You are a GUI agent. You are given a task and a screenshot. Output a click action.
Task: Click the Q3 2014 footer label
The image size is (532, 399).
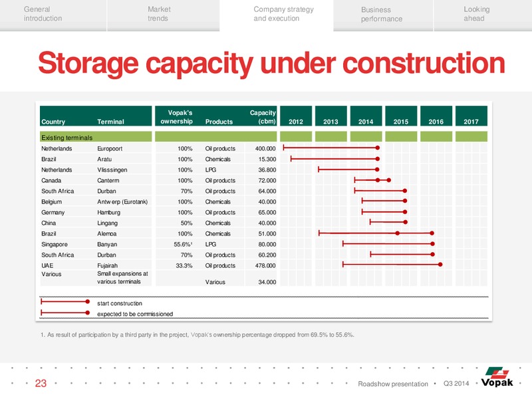click(456, 384)
